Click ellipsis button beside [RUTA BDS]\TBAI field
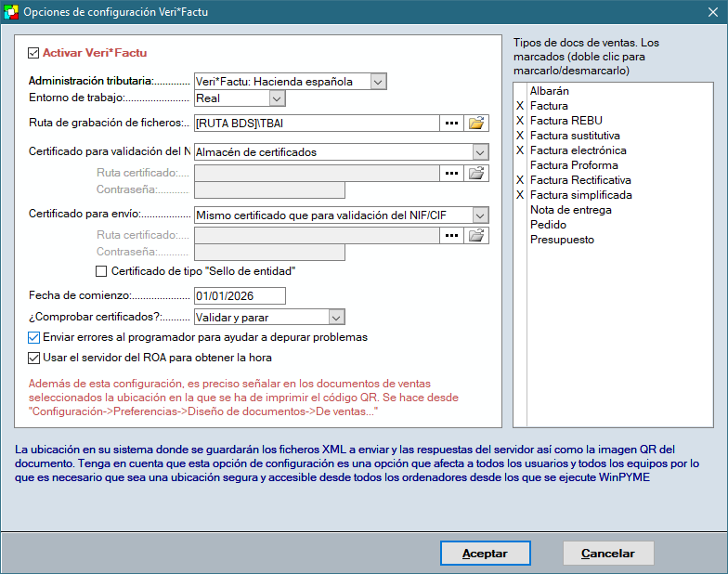 pyautogui.click(x=451, y=123)
